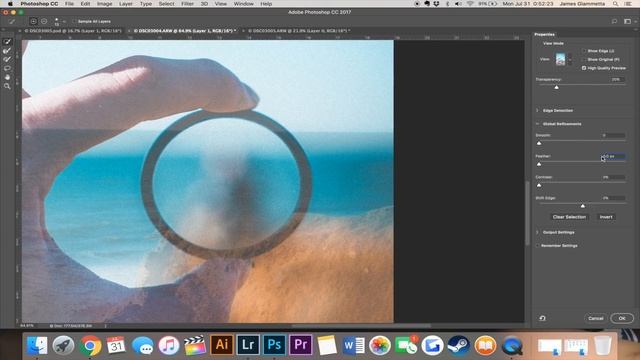Click the search icon in options bar

(x=614, y=21)
